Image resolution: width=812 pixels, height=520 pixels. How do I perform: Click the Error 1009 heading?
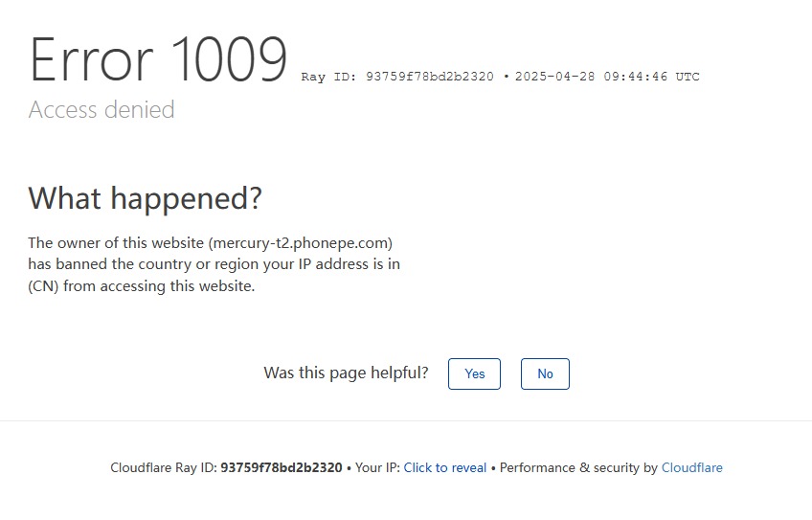click(158, 60)
